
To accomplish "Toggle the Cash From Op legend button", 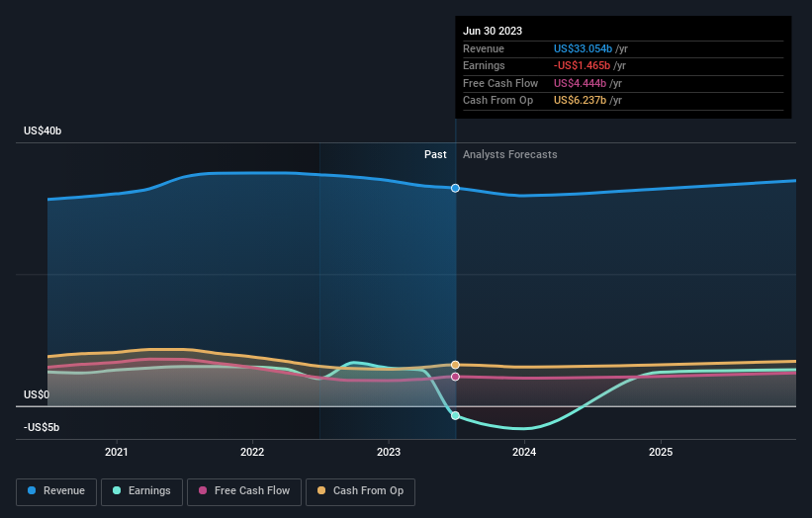I will [360, 491].
